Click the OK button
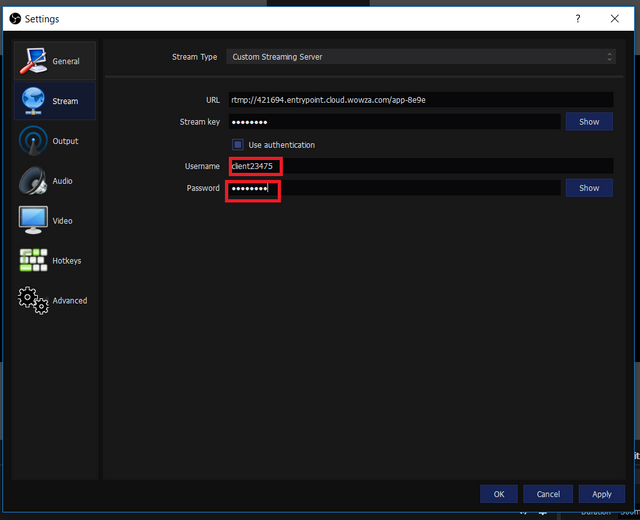 click(x=499, y=494)
